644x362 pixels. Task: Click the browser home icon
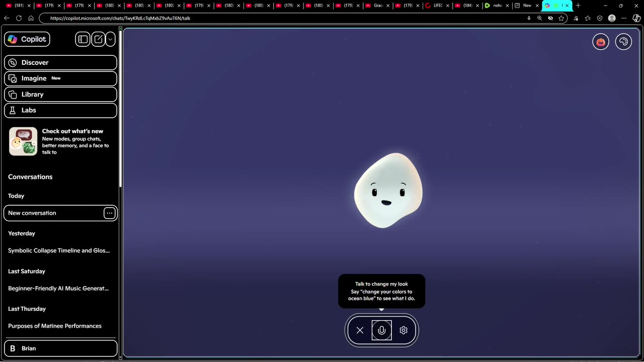pyautogui.click(x=31, y=18)
